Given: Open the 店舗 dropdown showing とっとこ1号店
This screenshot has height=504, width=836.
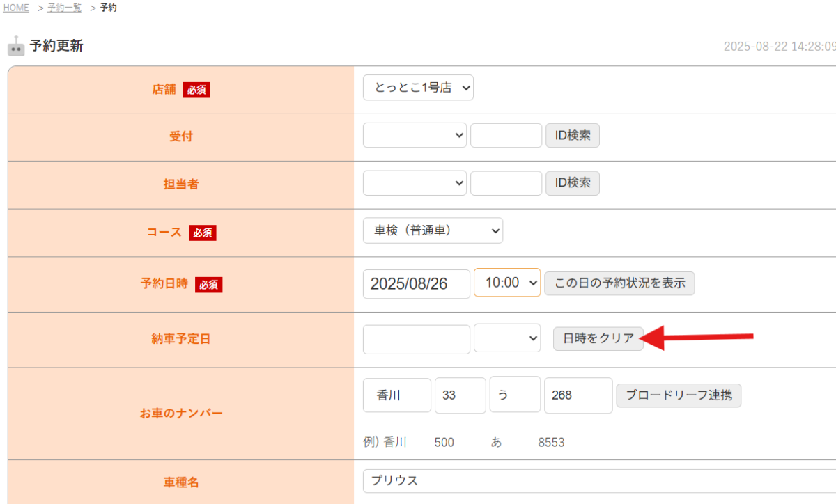Looking at the screenshot, I should point(418,88).
